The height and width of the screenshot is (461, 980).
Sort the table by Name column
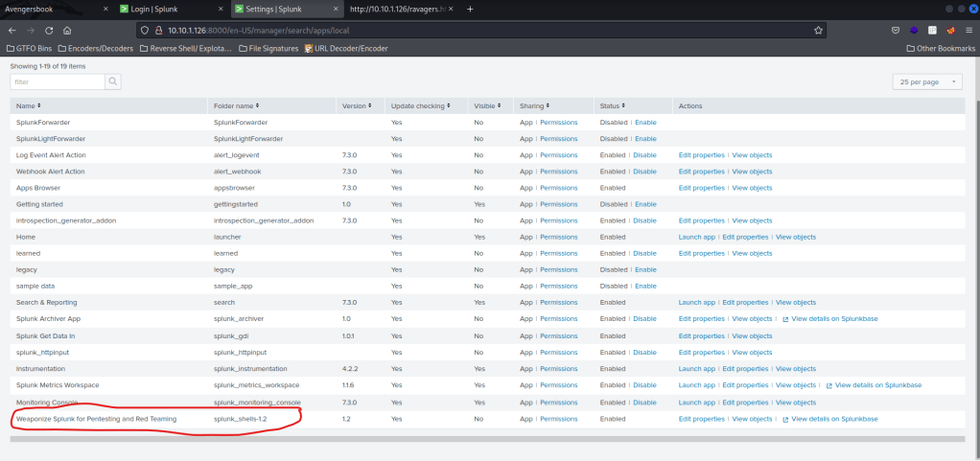28,105
